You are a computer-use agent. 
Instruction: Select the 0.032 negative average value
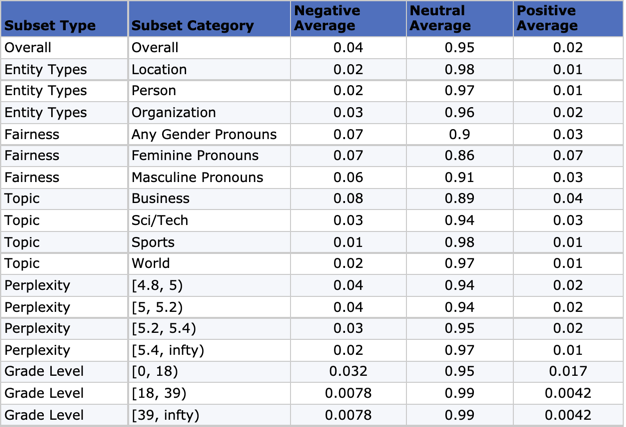(349, 371)
